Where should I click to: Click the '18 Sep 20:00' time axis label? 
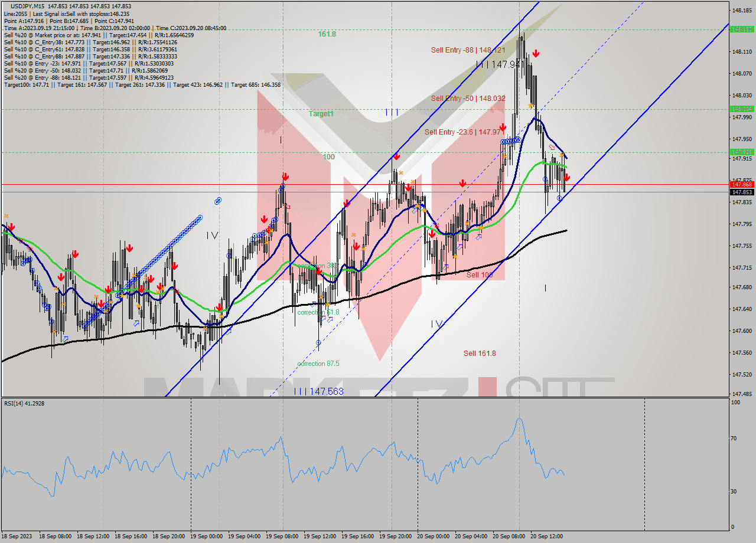[170, 537]
